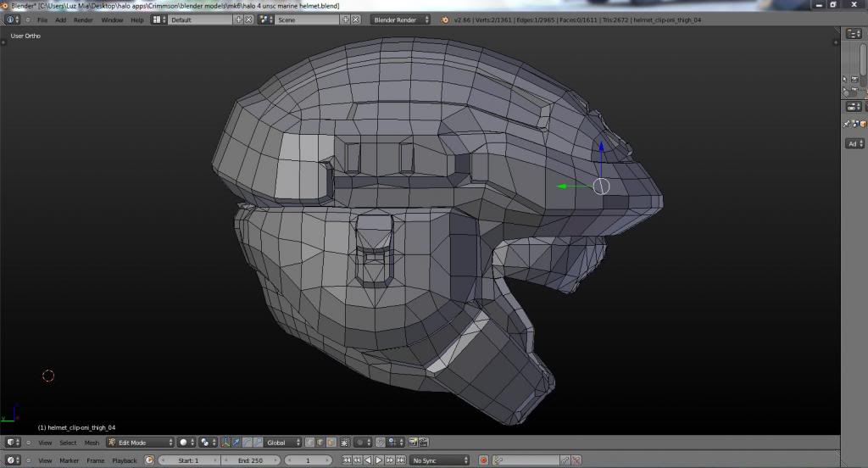Click the End frame 250 field
868x468 pixels.
tap(252, 460)
